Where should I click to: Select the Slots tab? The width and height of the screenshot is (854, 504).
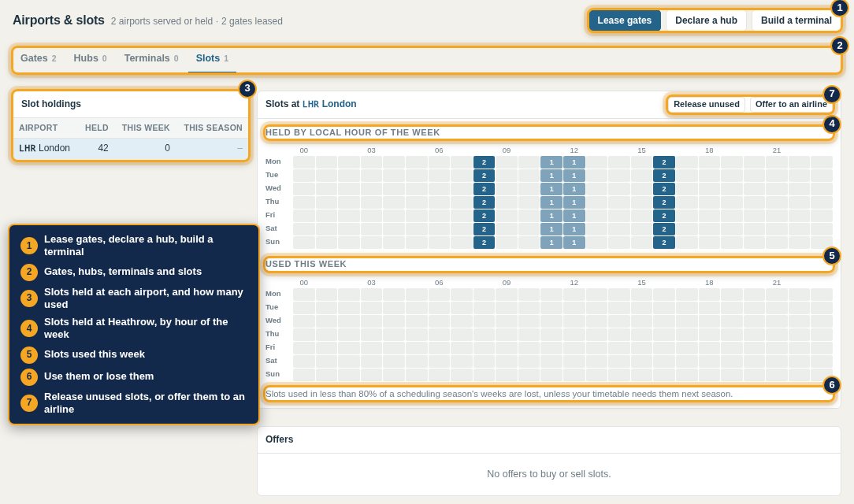point(212,58)
